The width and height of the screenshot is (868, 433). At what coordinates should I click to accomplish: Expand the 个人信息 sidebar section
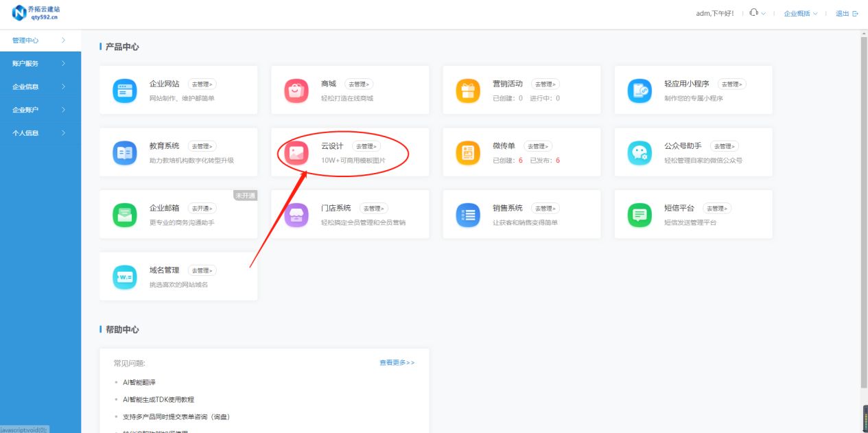tap(31, 133)
